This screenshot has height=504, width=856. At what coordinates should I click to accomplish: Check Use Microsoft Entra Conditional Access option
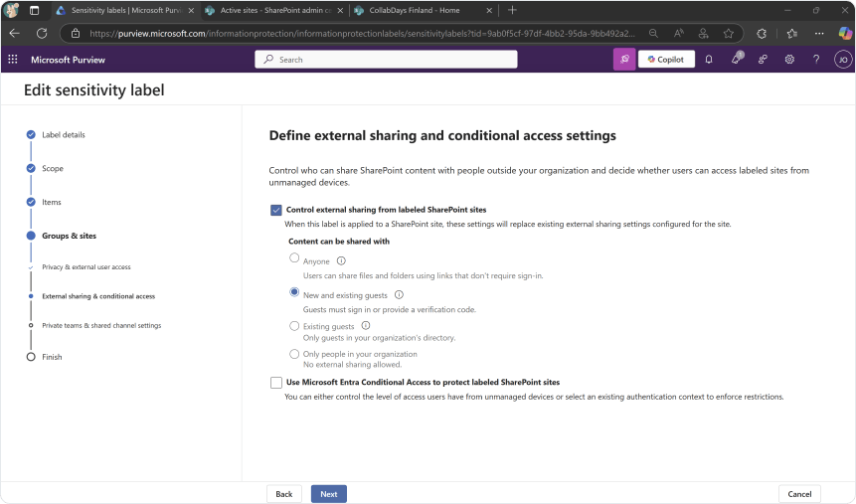[276, 383]
